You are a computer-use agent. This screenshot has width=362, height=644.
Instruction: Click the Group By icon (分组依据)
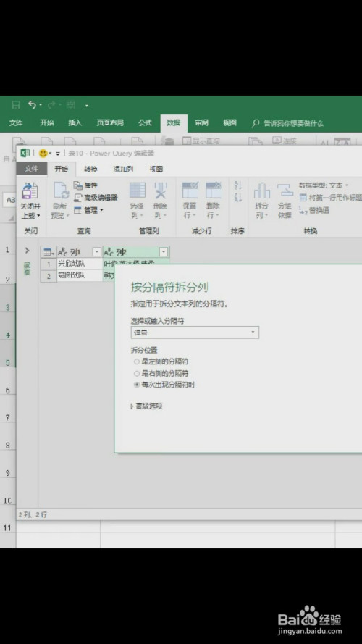pos(285,191)
